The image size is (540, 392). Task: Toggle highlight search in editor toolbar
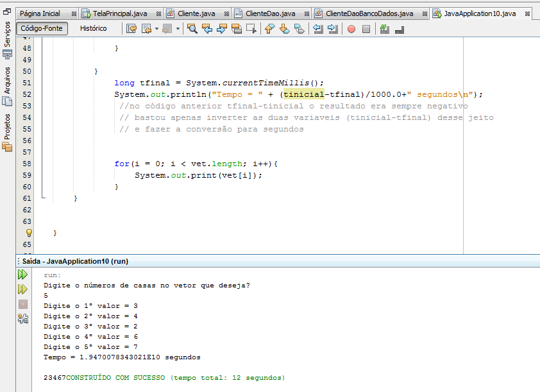pyautogui.click(x=237, y=29)
